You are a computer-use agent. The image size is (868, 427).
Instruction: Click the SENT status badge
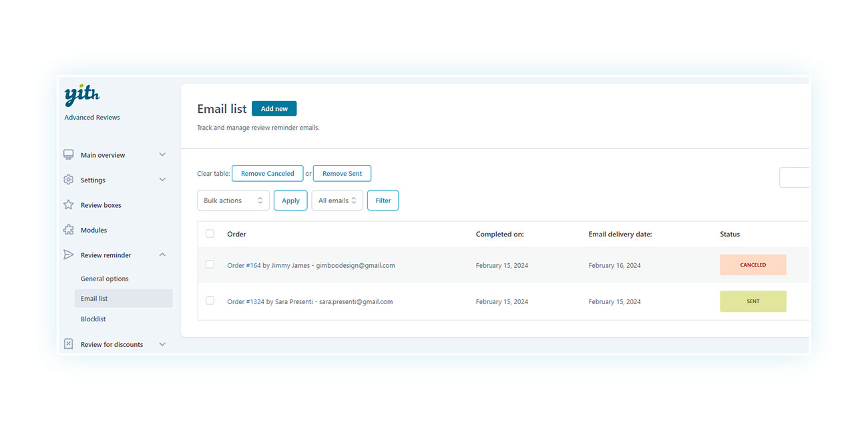[753, 301]
